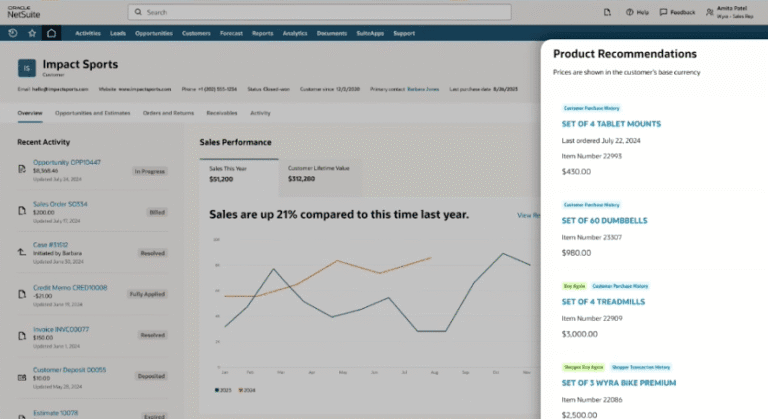The height and width of the screenshot is (419, 768).
Task: Click the magnifier icon in Search
Action: point(138,12)
